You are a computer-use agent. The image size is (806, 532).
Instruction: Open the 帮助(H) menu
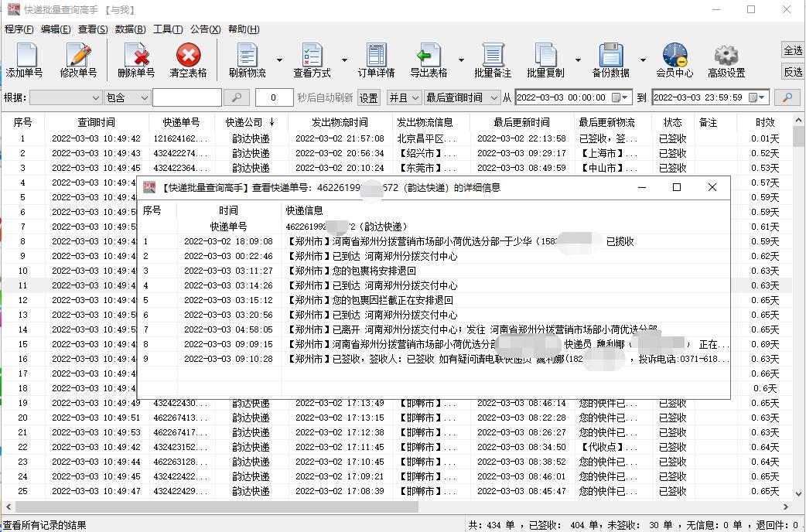244,29
